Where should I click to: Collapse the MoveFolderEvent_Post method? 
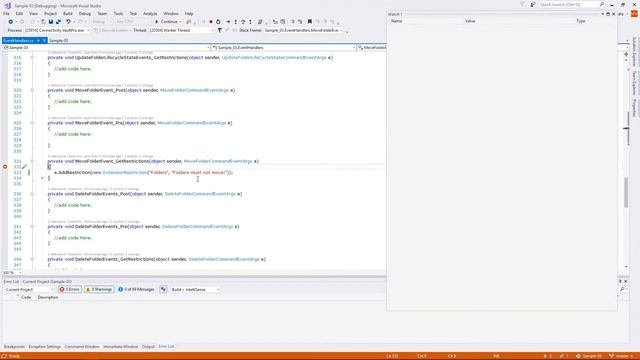(32, 90)
